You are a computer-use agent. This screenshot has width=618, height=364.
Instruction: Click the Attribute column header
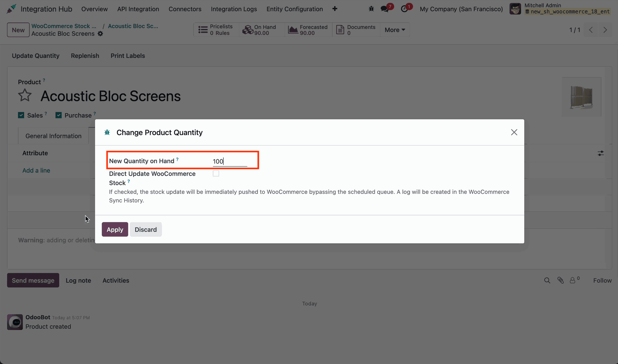35,153
